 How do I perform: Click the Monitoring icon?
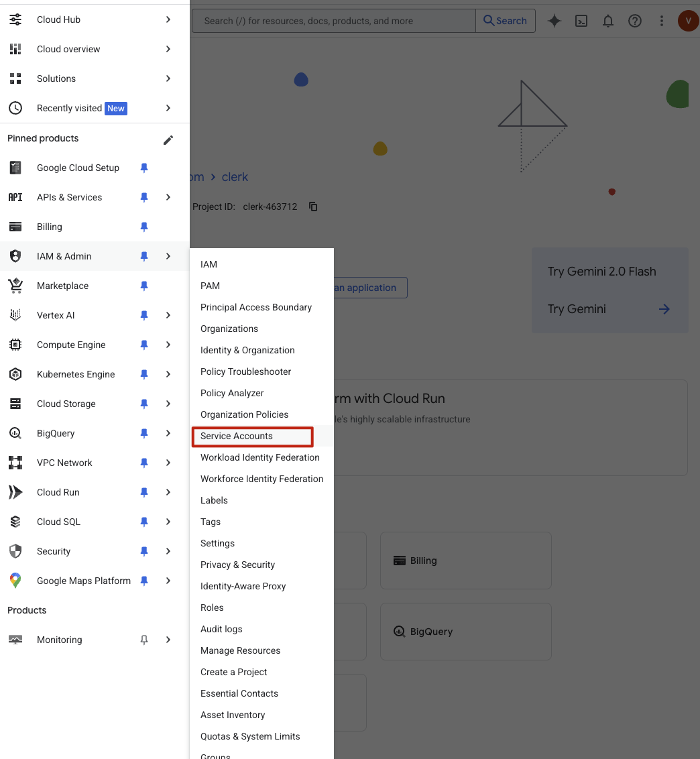(x=15, y=640)
